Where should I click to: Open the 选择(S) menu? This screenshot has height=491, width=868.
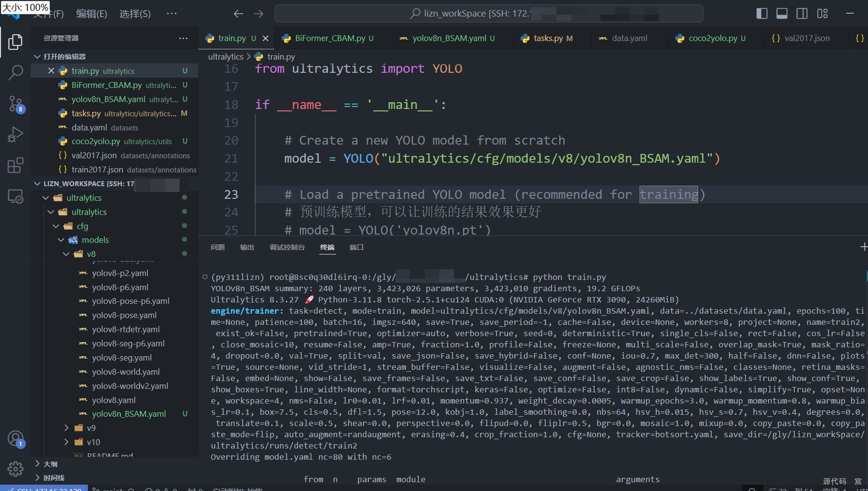pyautogui.click(x=135, y=14)
